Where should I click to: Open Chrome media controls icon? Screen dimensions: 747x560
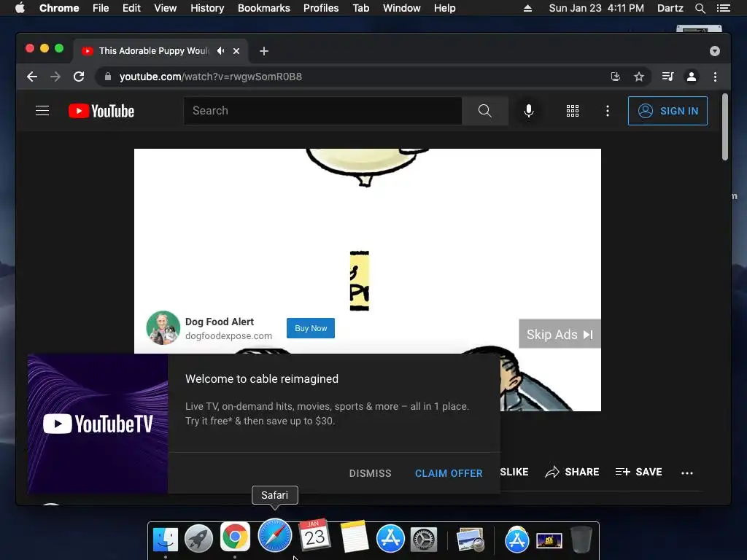tap(667, 77)
